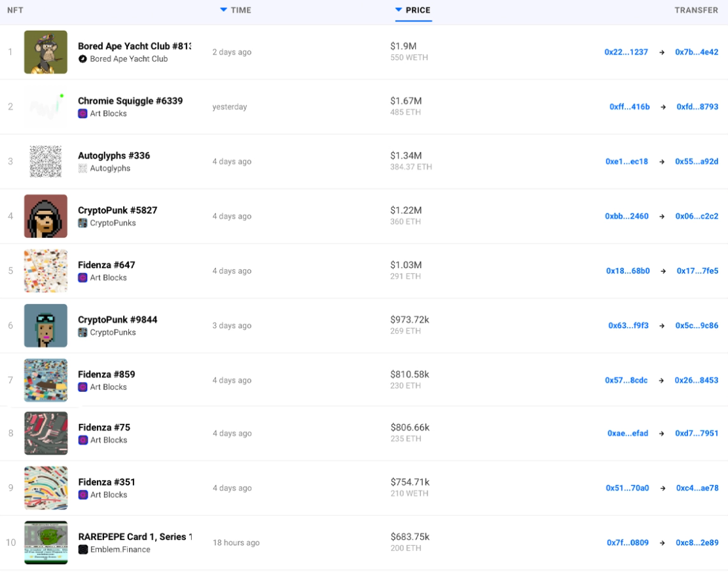View recipient address 0x06...c2c2
This screenshot has width=728, height=572.
point(697,216)
